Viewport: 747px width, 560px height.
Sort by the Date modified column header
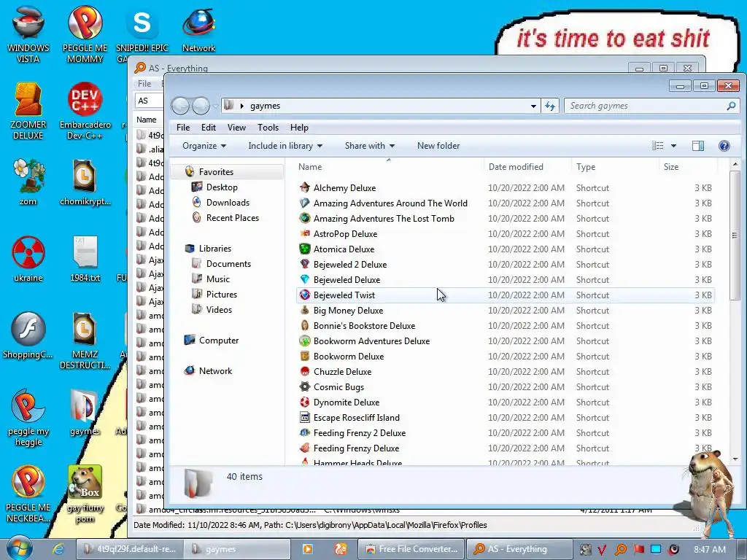pos(527,167)
